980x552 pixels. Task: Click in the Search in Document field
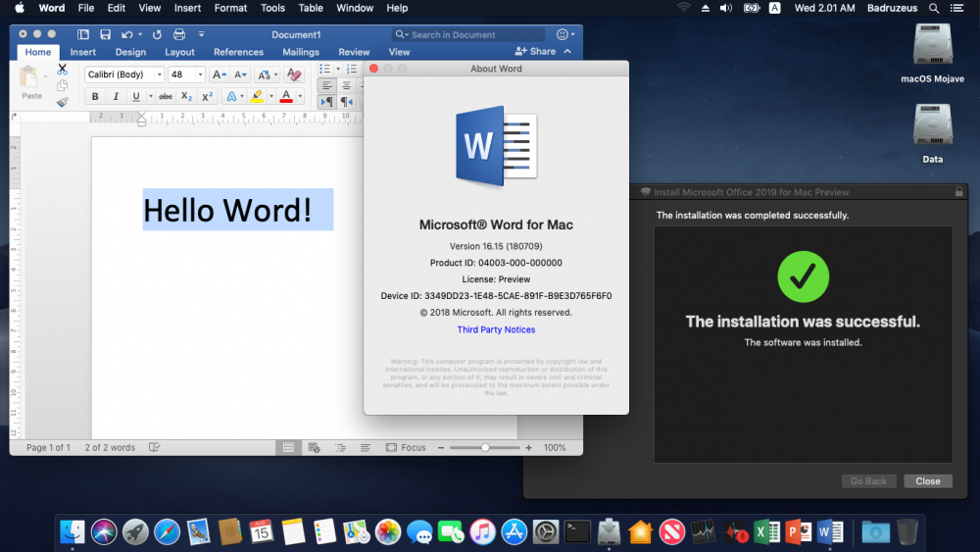[468, 34]
